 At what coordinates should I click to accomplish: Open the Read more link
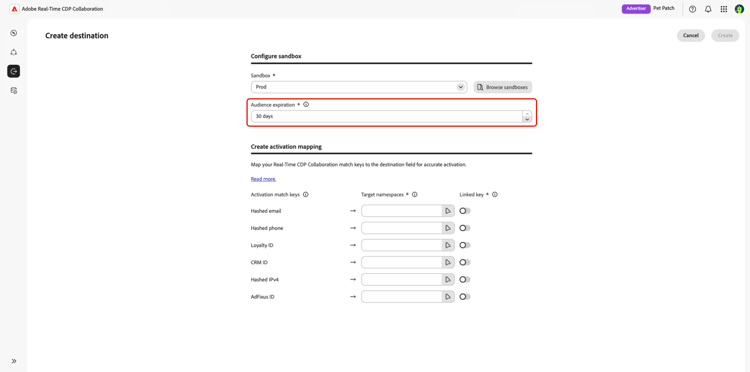[x=263, y=179]
